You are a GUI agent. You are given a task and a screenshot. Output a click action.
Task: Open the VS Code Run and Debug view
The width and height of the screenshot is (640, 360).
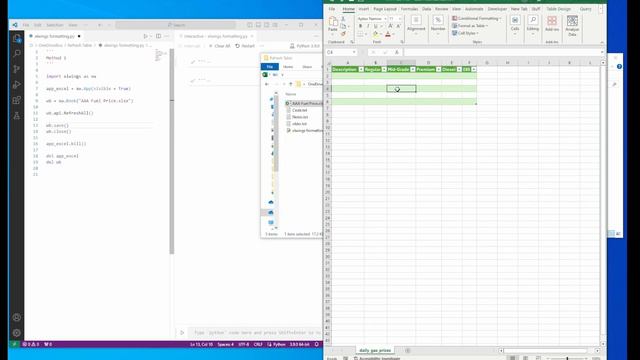pos(17,84)
